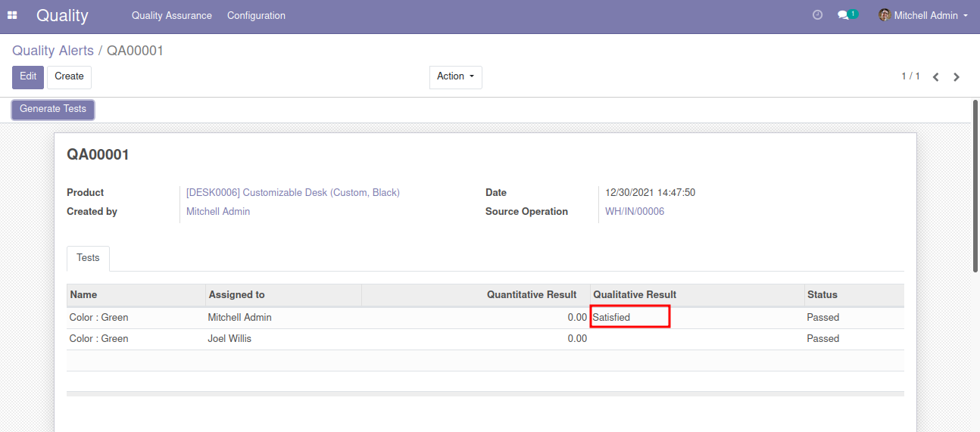The image size is (980, 432).
Task: Open the apps grid menu icon
Action: tap(12, 15)
